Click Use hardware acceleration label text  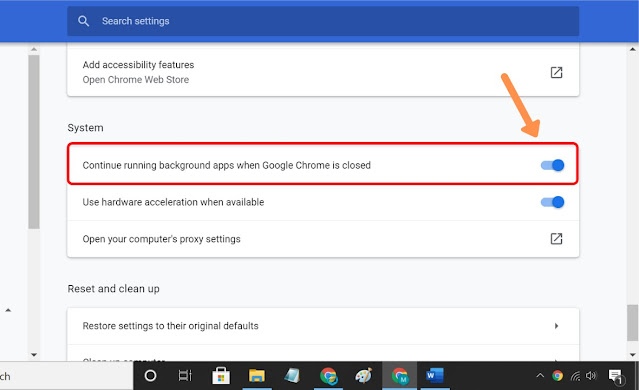pyautogui.click(x=173, y=202)
